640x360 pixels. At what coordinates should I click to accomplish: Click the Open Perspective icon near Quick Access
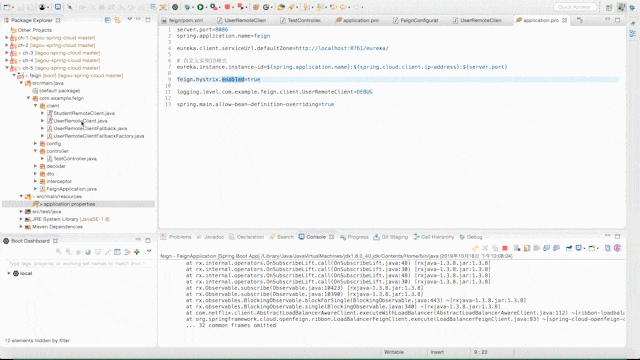(x=609, y=7)
